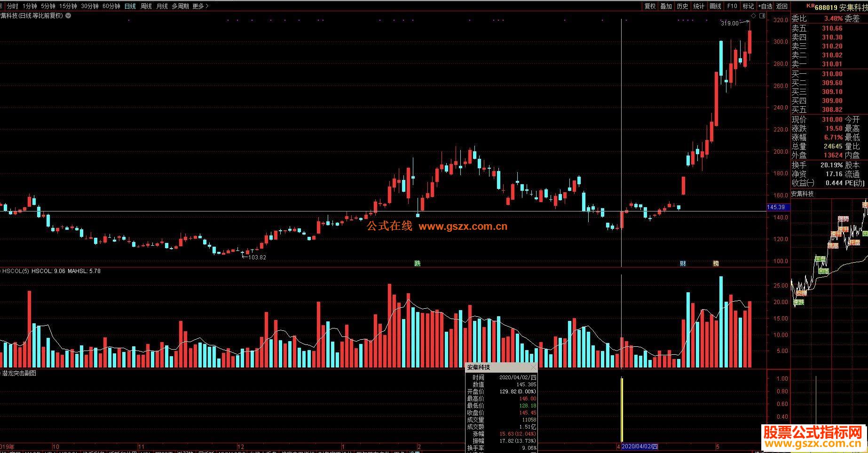The height and width of the screenshot is (453, 868).
Task: Click the 688019 stock code header
Action: tap(826, 8)
